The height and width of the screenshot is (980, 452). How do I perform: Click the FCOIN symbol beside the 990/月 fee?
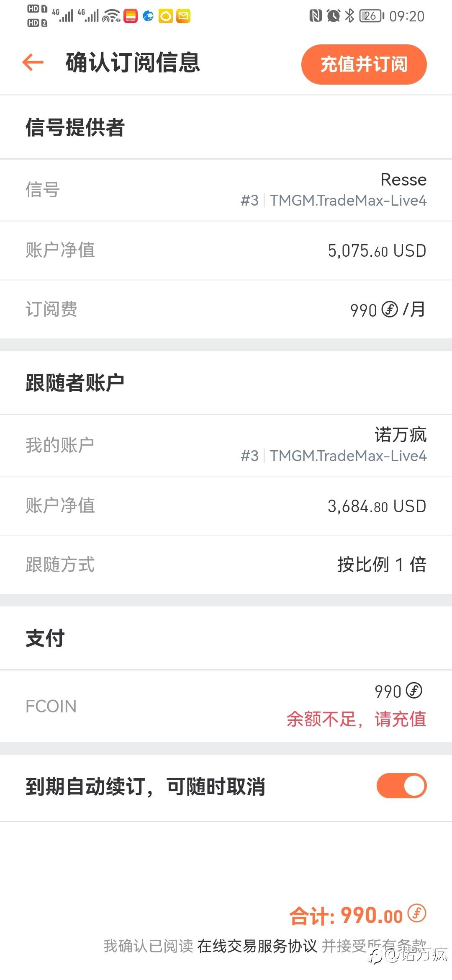pos(390,309)
